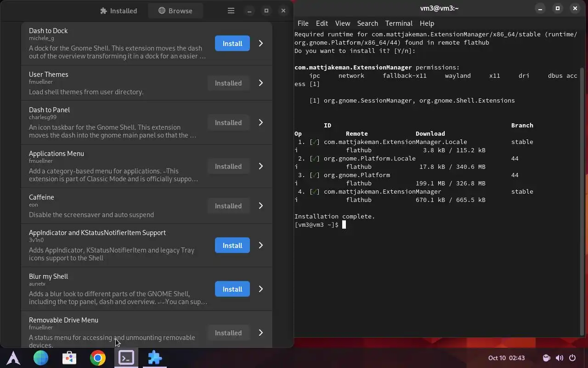This screenshot has width=588, height=368.
Task: Open the clock showing Oct 10 02:43
Action: (x=506, y=358)
